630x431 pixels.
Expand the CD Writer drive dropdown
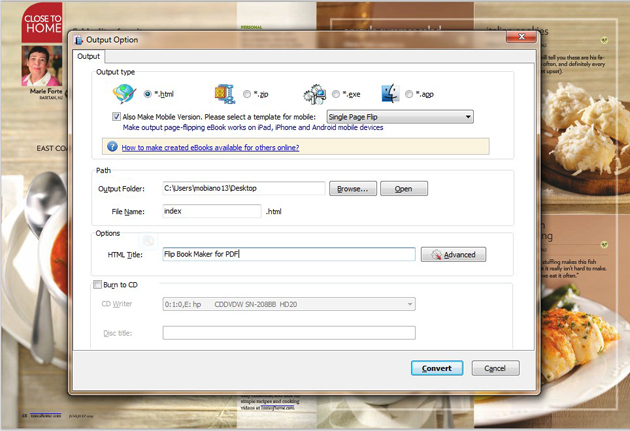[x=289, y=304]
